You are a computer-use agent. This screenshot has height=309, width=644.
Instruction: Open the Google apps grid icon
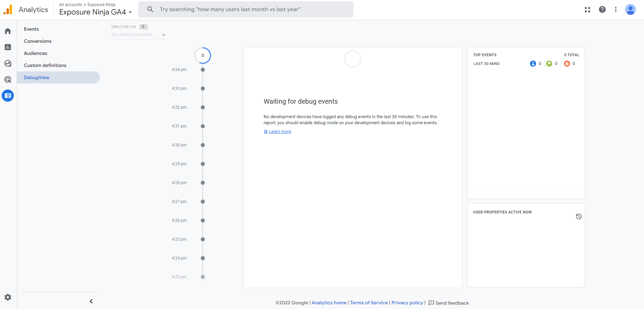588,10
